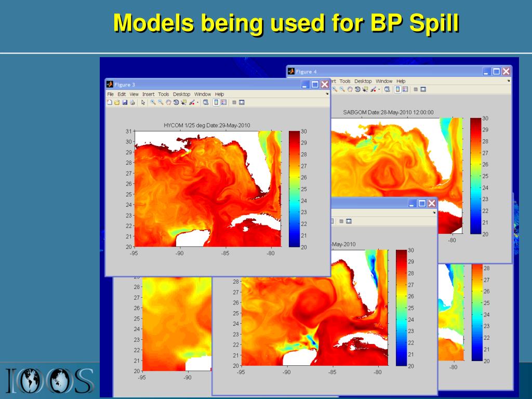Select Zoom Out tool in Figure 4 toolbar
The width and height of the screenshot is (532, 399).
click(x=342, y=89)
